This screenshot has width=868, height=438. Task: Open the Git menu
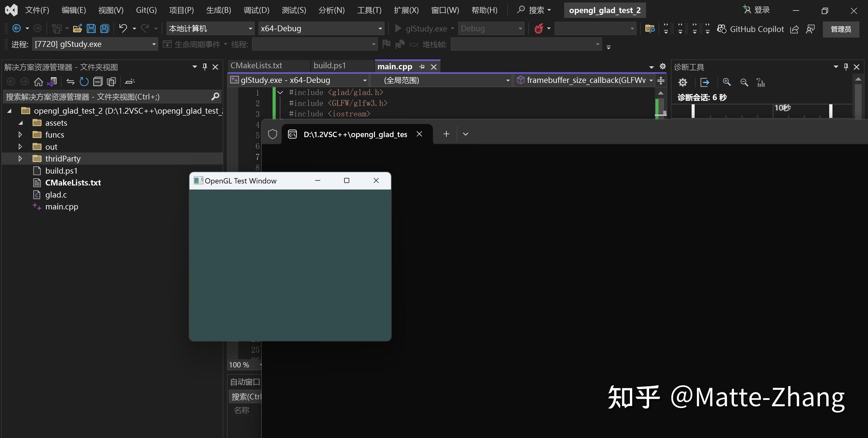click(146, 10)
